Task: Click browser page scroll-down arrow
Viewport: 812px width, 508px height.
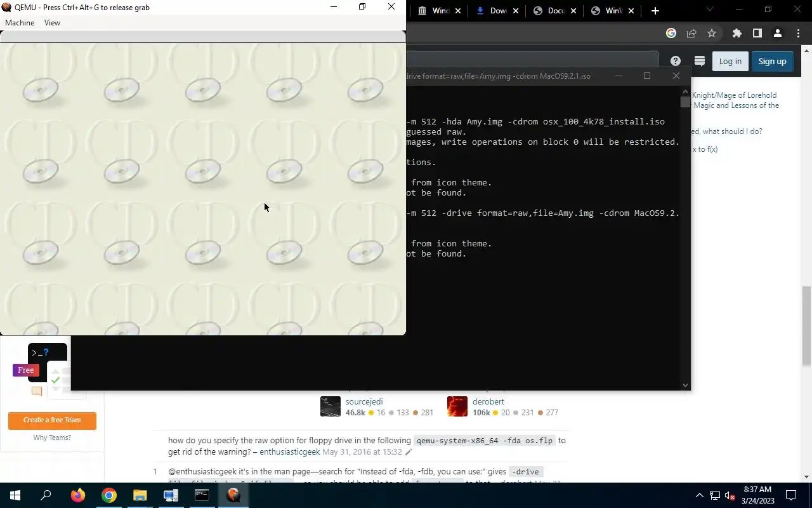Action: (807, 477)
